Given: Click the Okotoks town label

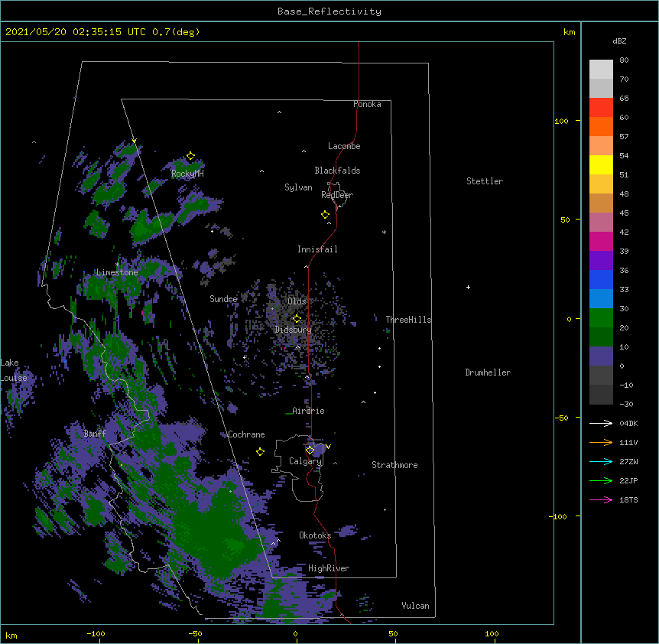Looking at the screenshot, I should [x=315, y=535].
